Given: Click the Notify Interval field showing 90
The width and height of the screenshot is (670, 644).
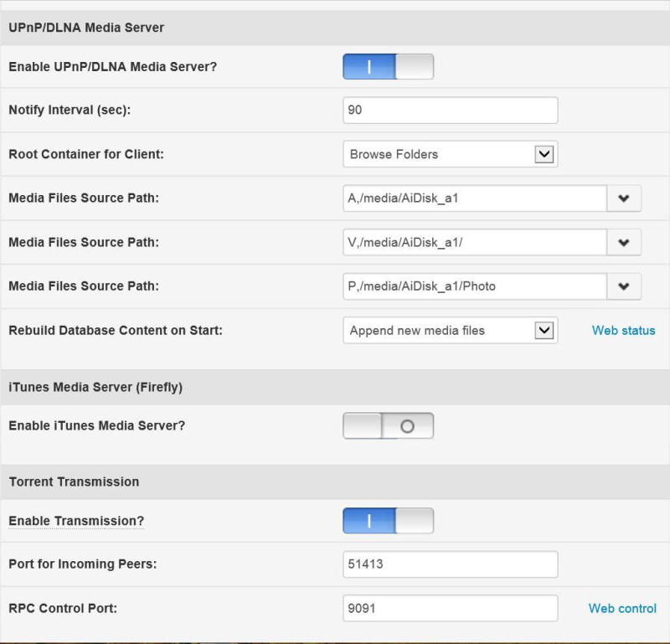Looking at the screenshot, I should [x=450, y=111].
